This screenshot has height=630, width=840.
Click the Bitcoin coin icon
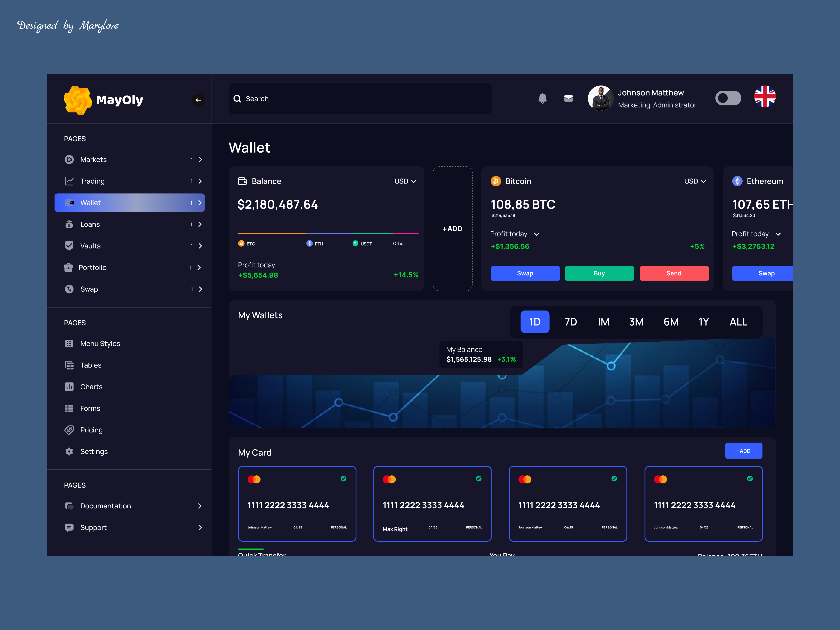pyautogui.click(x=495, y=181)
